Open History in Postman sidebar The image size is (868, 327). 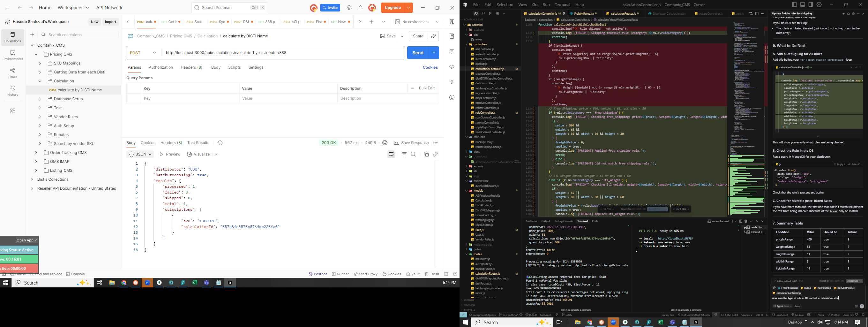(13, 91)
